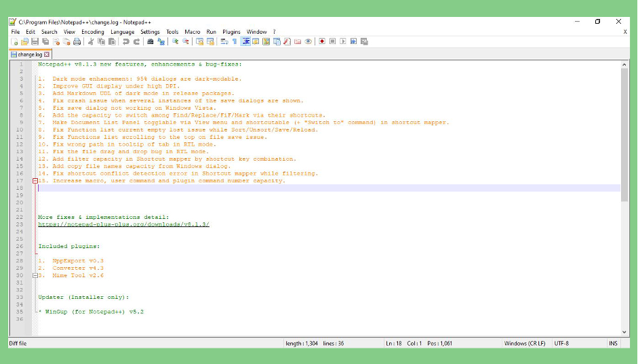Viewport: 638px width, 364px height.
Task: Undo the last change
Action: tap(126, 41)
